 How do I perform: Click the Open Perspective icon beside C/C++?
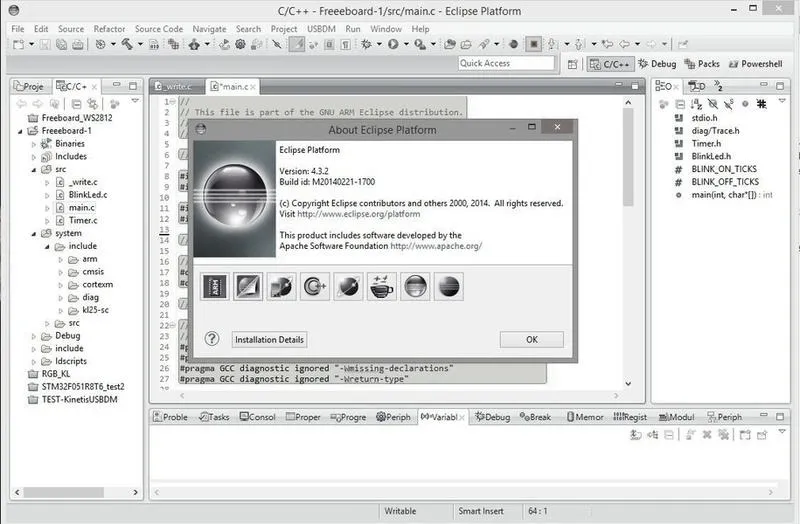[x=572, y=64]
